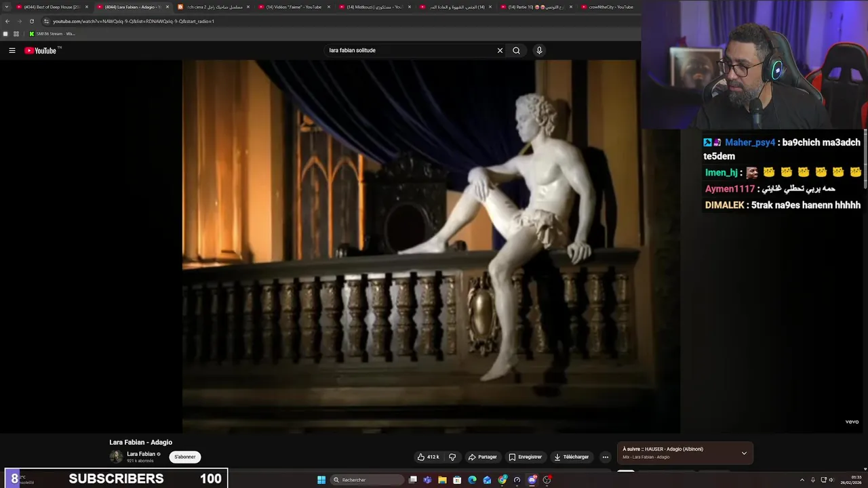The width and height of the screenshot is (868, 488).
Task: Open Microsoft Teams from the taskbar
Action: click(x=427, y=480)
